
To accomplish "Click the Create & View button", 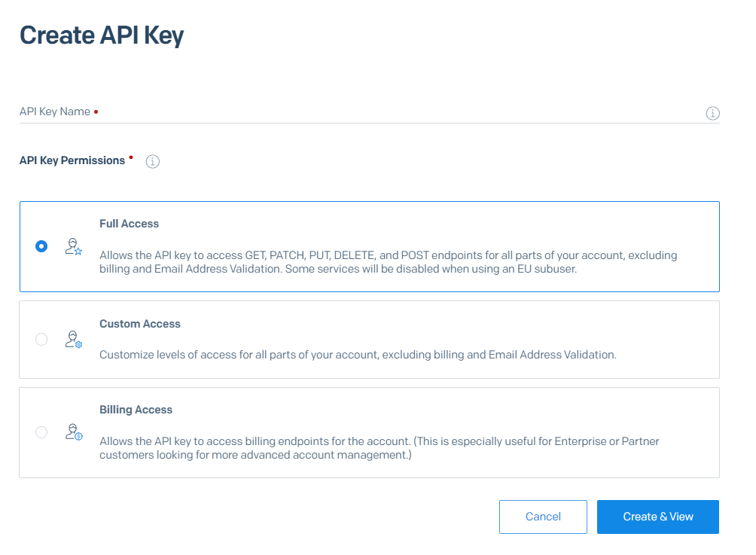I will pyautogui.click(x=657, y=517).
